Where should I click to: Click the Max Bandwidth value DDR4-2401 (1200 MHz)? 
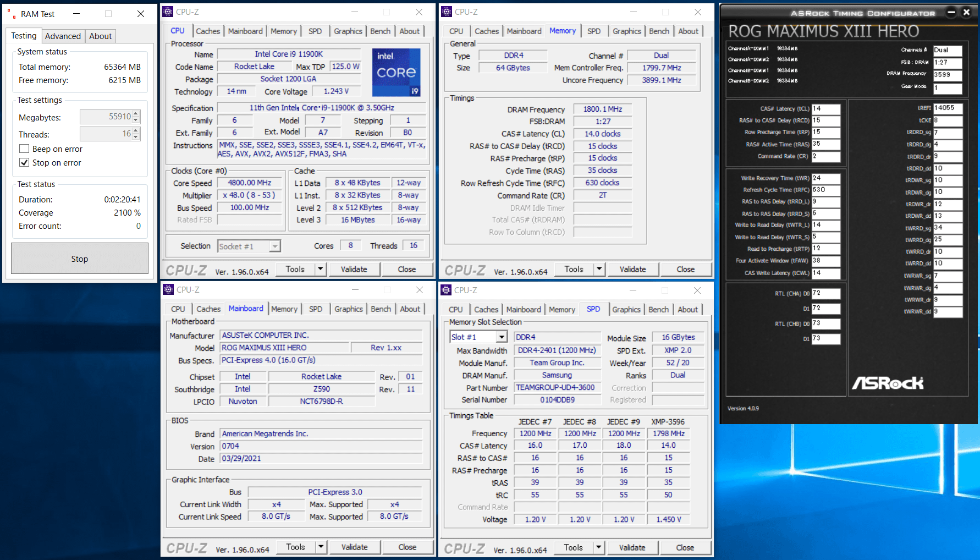pos(557,350)
